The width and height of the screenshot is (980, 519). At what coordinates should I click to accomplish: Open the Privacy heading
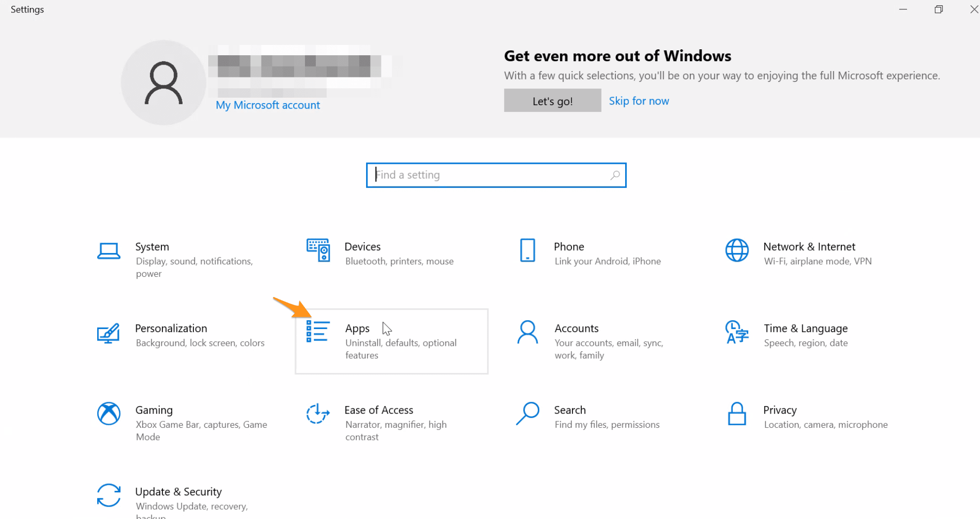(780, 410)
